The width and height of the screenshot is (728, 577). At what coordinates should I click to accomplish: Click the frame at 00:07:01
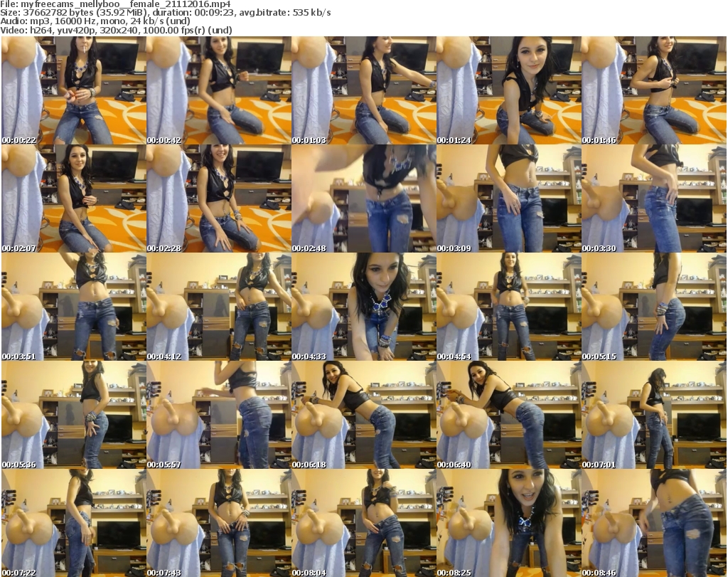tap(654, 415)
